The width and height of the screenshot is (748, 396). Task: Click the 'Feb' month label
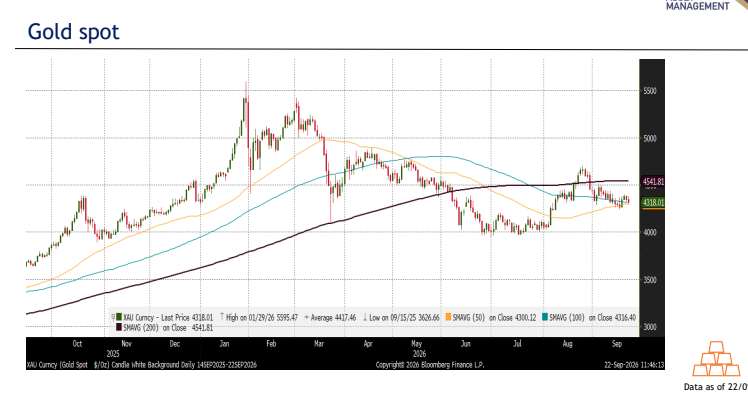pos(271,344)
